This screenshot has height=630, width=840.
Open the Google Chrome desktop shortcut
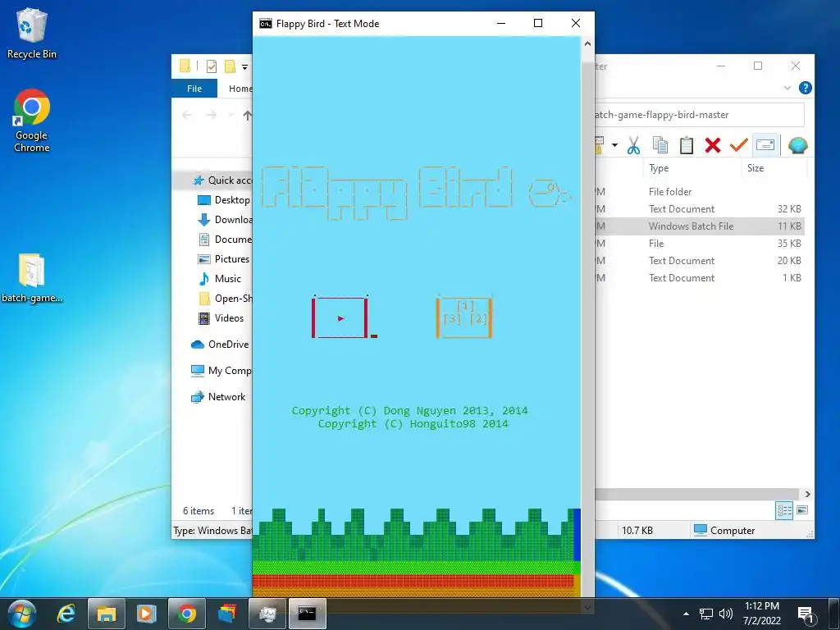click(32, 121)
